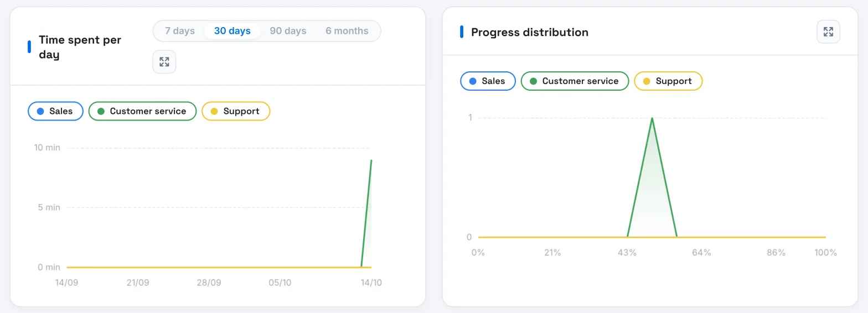
Task: Select the 30 days range tab
Action: coord(232,31)
